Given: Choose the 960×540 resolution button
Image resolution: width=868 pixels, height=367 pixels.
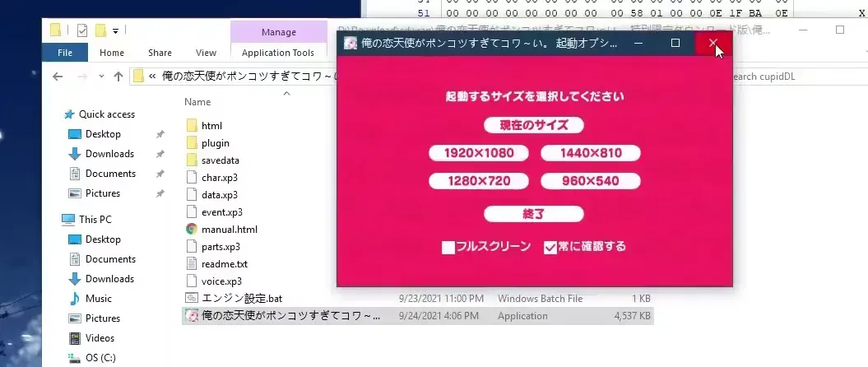Looking at the screenshot, I should (591, 181).
